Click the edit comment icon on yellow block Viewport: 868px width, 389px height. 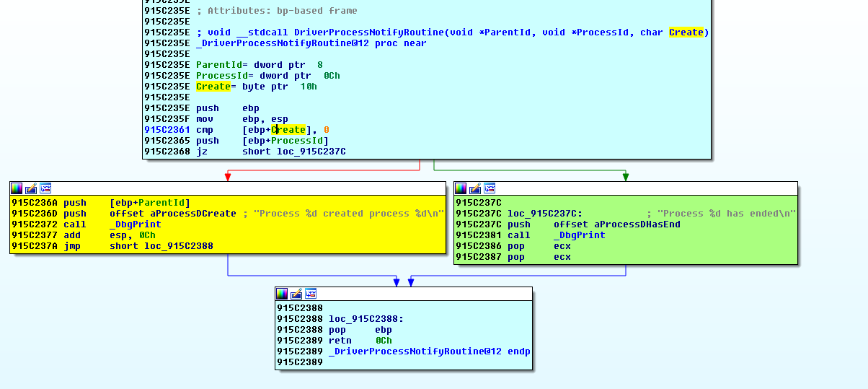[31, 188]
